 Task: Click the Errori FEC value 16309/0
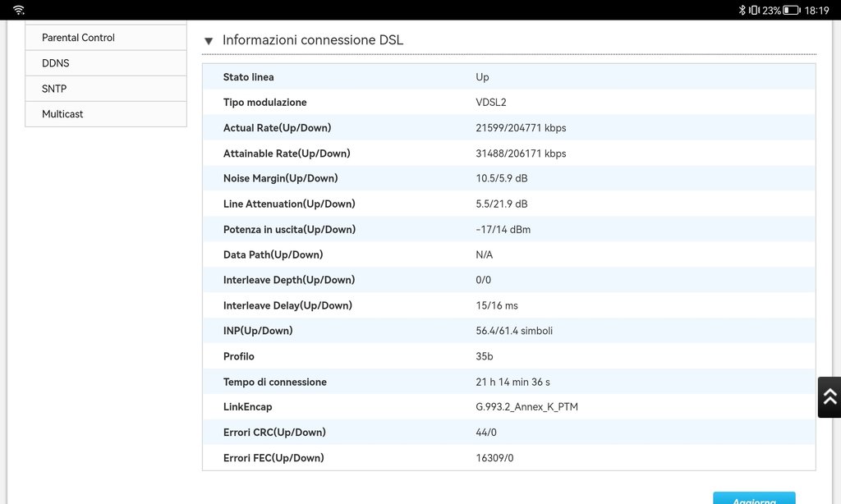[x=494, y=458]
